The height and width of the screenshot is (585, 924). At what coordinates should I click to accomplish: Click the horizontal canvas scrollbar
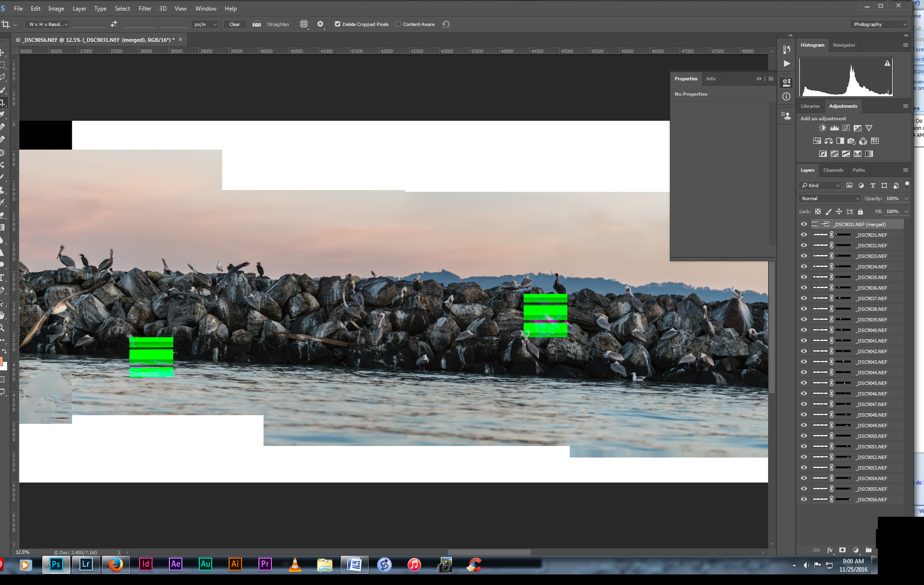(489, 552)
